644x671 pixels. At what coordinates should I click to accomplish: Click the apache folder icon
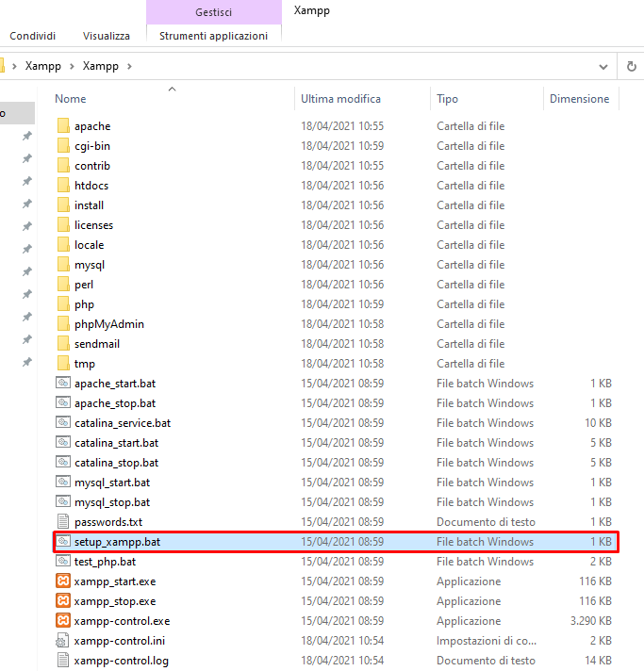click(63, 126)
